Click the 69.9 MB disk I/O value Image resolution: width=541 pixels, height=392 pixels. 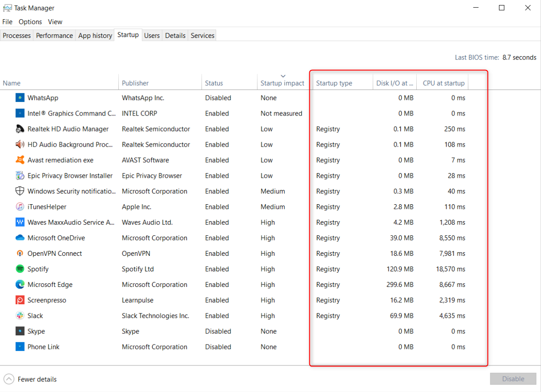(x=402, y=315)
